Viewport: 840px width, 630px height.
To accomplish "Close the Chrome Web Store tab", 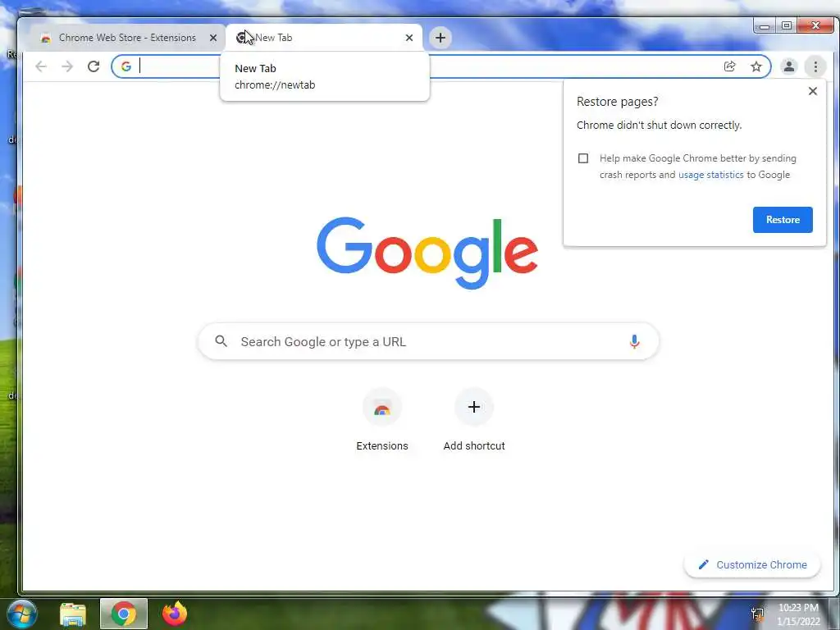I will [x=213, y=38].
